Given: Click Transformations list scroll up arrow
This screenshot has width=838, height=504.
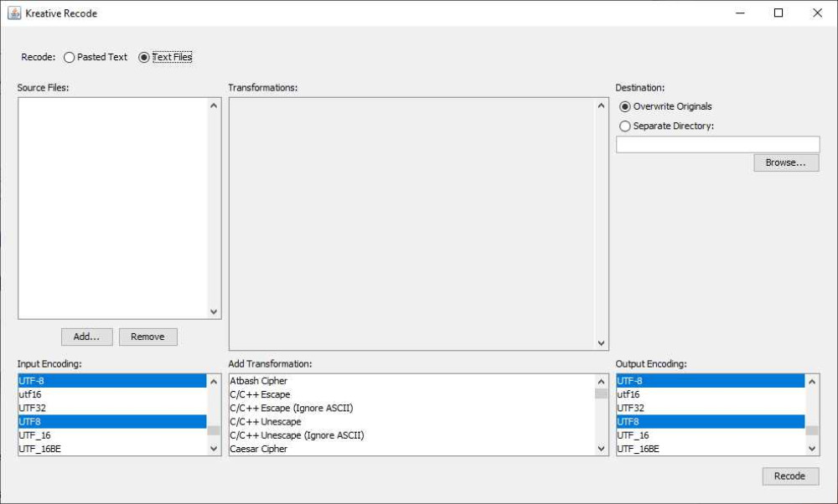Looking at the screenshot, I should click(601, 105).
